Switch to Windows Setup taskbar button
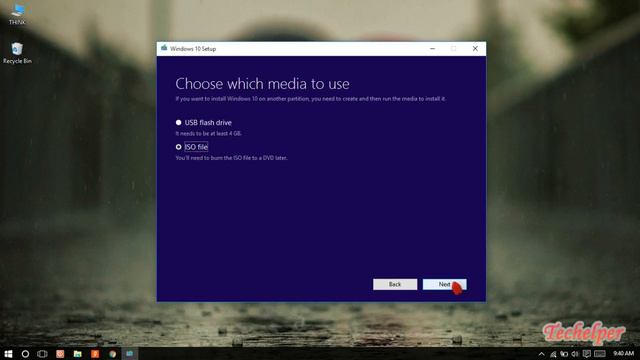The height and width of the screenshot is (360, 640). point(130,354)
